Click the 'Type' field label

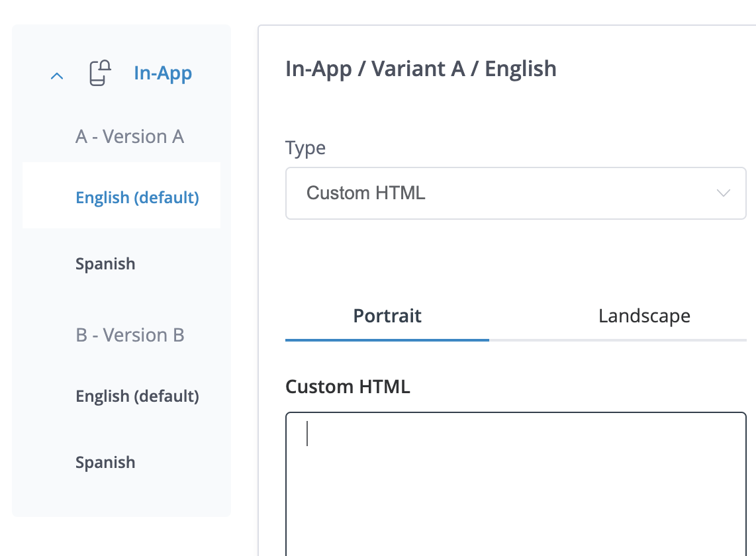tap(305, 148)
